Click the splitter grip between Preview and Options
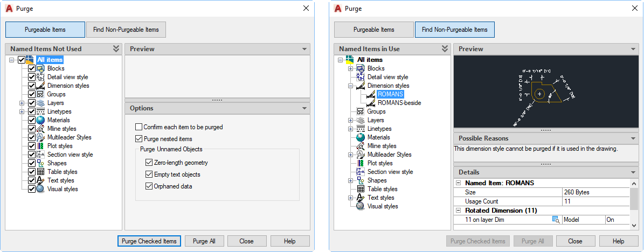The width and height of the screenshot is (644, 252). [x=217, y=100]
